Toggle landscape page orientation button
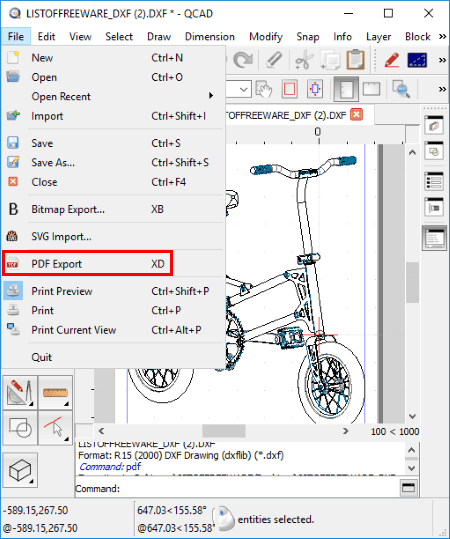The height and width of the screenshot is (539, 450). (372, 89)
